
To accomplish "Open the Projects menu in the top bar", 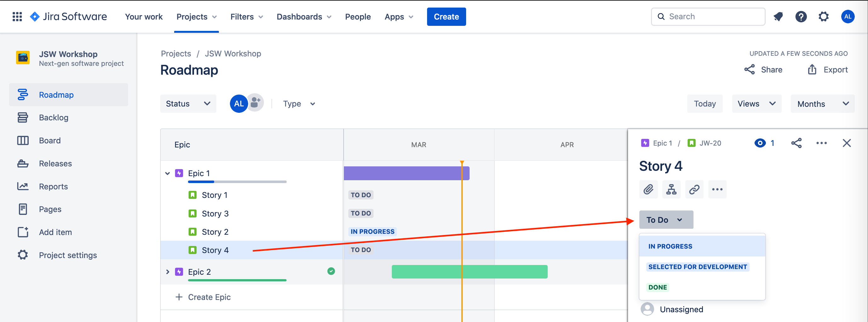I will coord(197,16).
